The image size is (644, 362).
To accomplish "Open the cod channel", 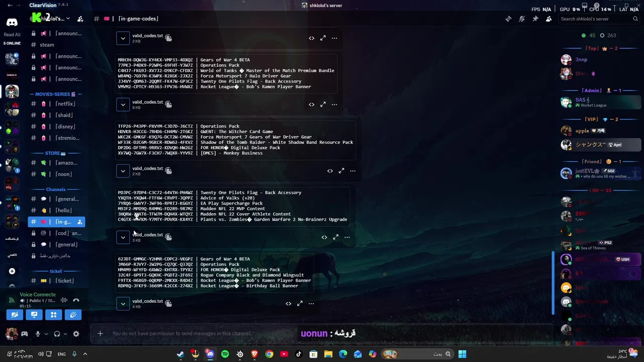I will 56,233.
